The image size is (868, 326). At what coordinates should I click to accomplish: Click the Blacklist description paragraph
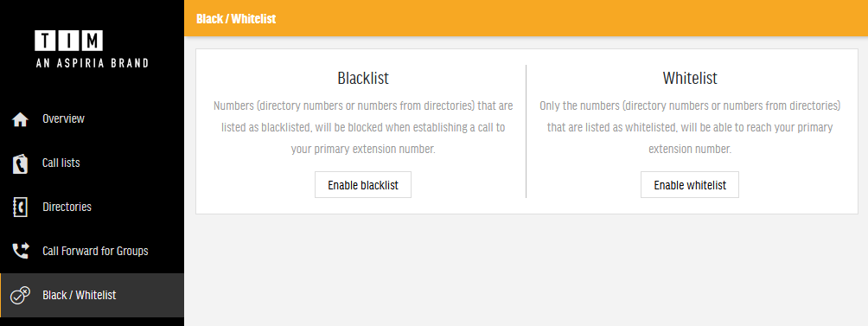363,127
